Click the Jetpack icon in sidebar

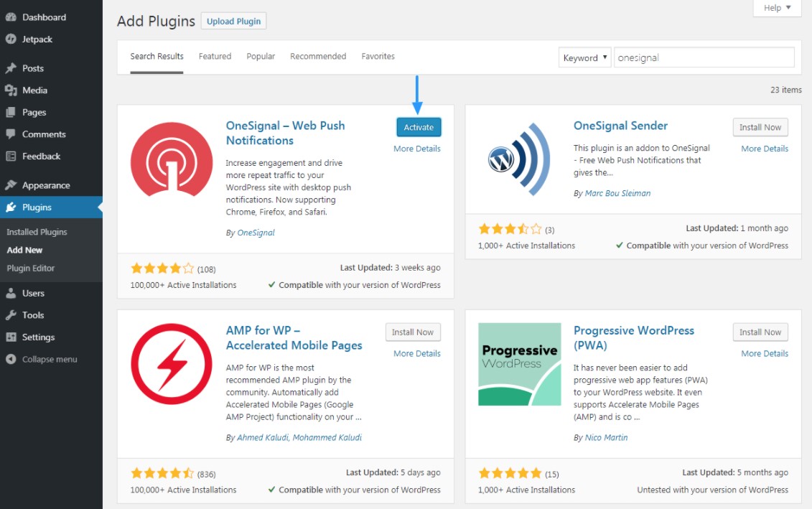11,39
